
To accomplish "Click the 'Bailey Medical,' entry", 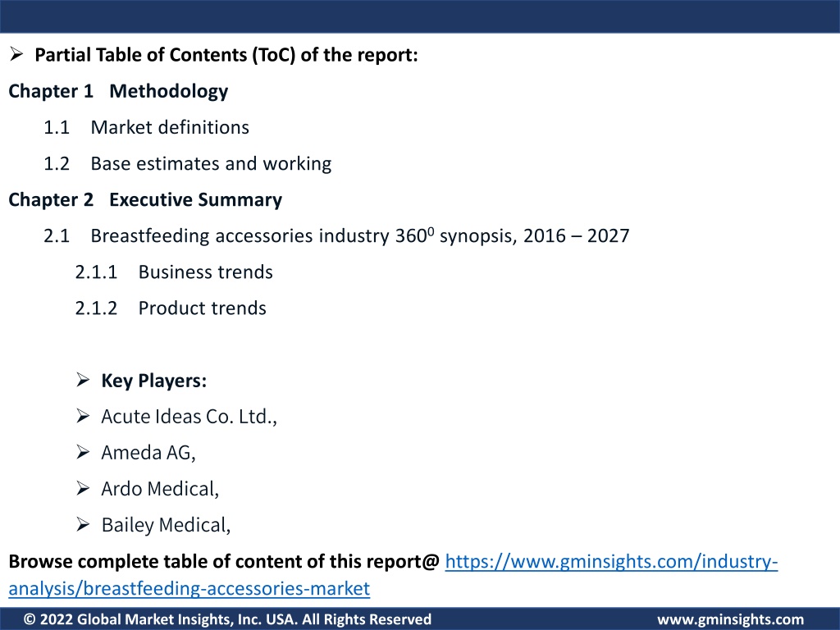I will 166,526.
